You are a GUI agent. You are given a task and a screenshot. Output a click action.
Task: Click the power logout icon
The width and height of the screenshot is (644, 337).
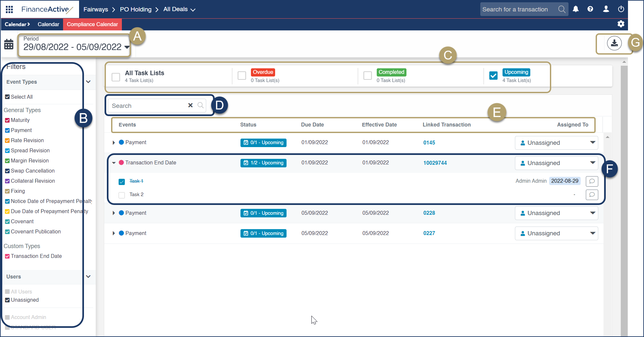coord(621,9)
